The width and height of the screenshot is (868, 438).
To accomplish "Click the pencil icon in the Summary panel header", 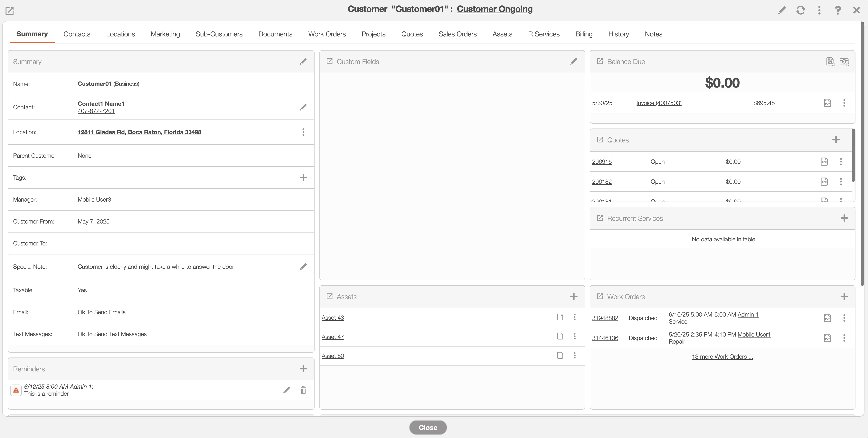I will (x=303, y=61).
